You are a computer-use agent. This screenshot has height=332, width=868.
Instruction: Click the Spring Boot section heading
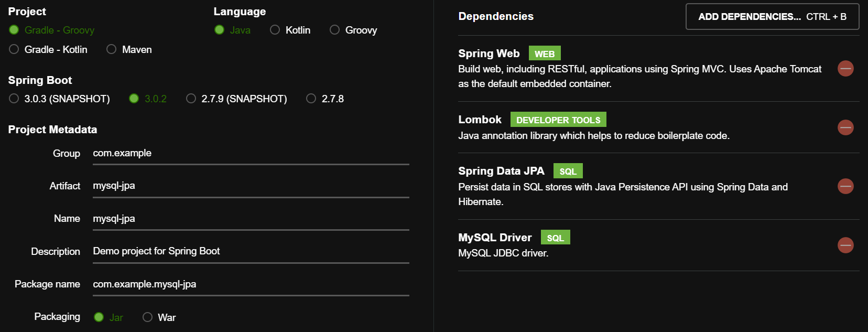[x=40, y=80]
